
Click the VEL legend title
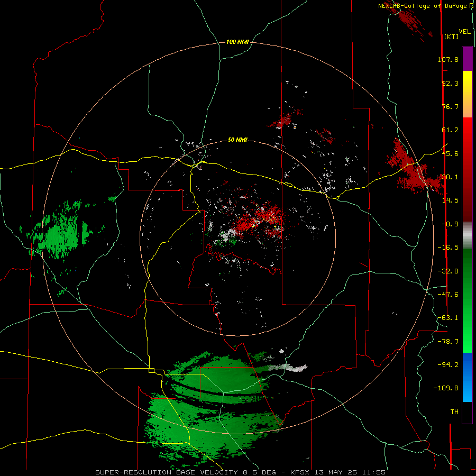tap(464, 32)
